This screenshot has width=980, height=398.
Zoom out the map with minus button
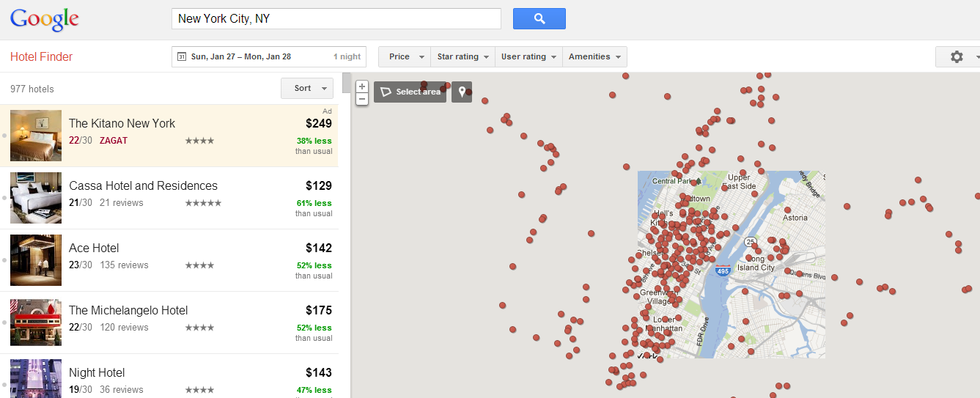[x=362, y=98]
